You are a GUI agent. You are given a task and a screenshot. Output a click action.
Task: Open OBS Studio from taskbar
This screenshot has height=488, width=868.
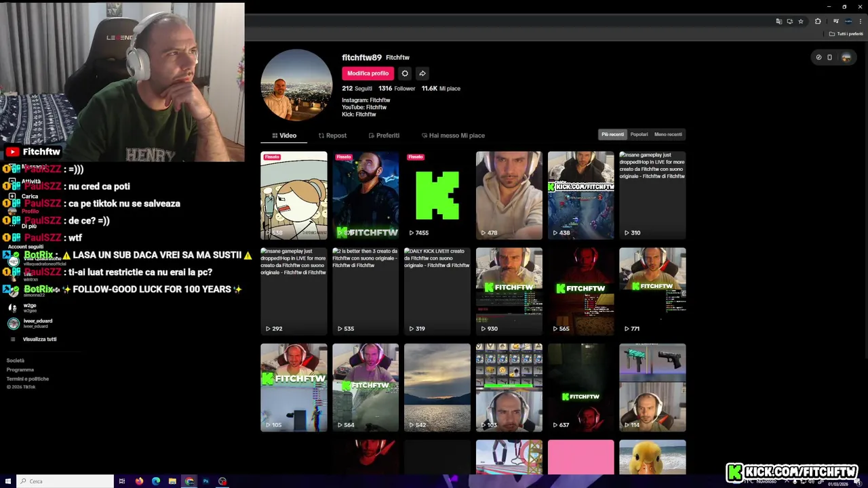tap(222, 481)
